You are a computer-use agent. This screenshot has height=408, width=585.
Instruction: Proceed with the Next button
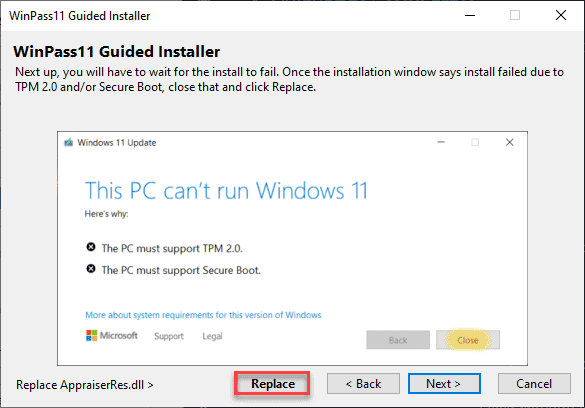[444, 383]
